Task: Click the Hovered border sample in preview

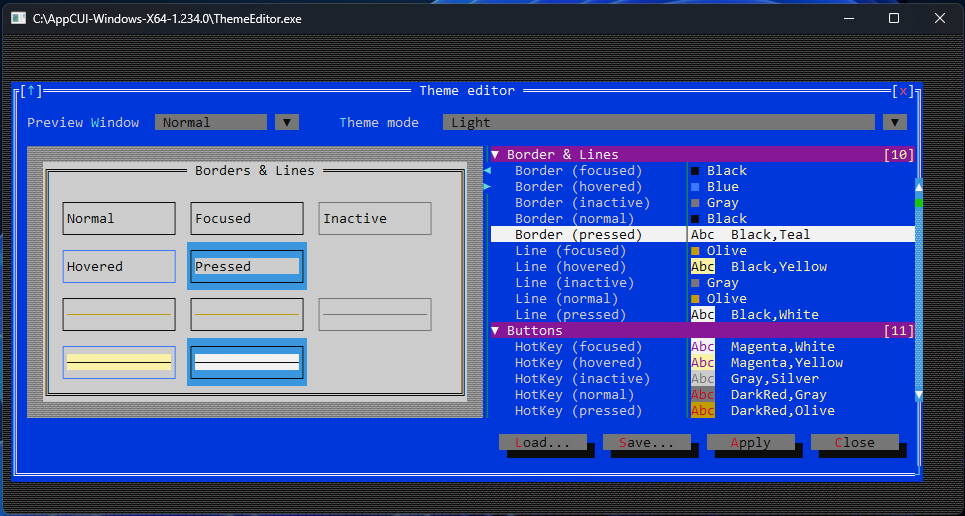Action: [119, 267]
